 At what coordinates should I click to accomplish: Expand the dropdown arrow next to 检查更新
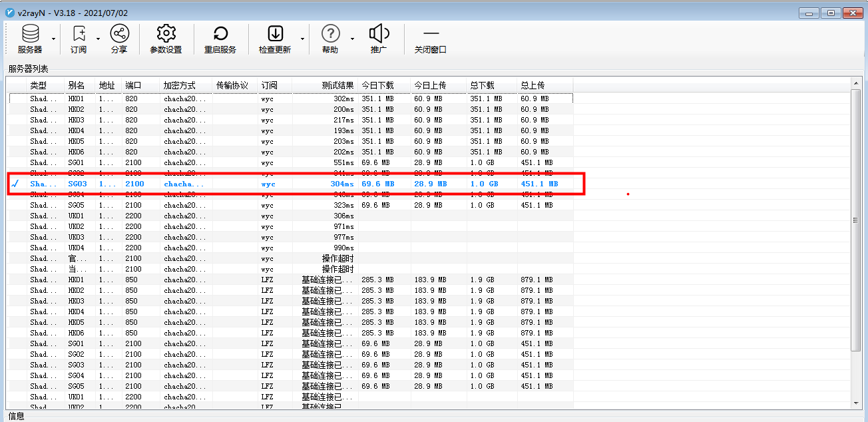click(x=302, y=39)
